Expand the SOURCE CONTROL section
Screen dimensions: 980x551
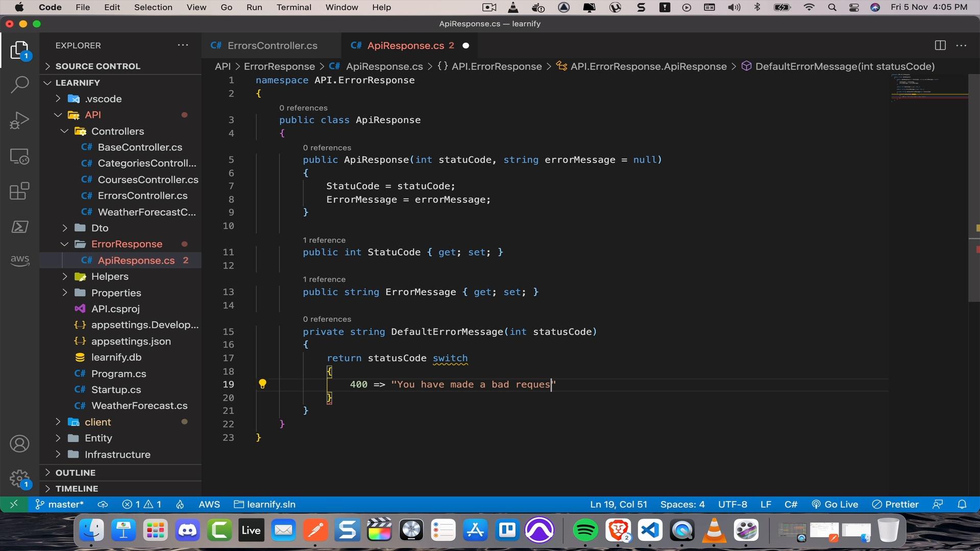120,66
